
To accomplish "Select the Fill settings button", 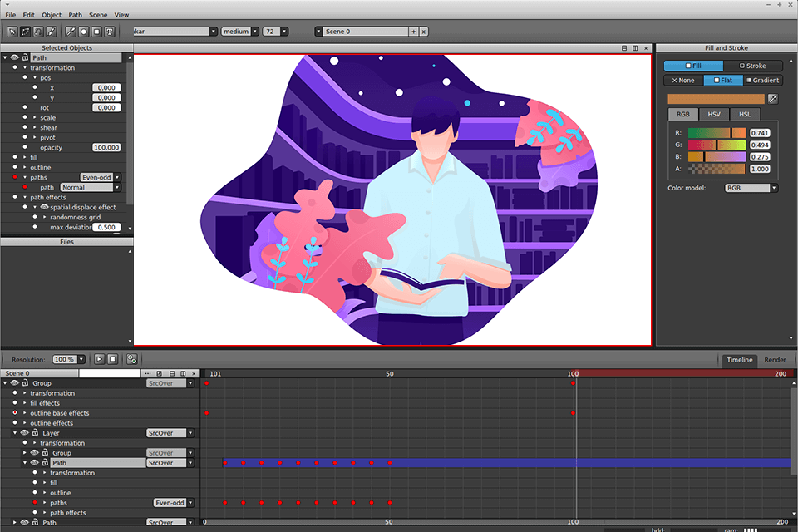I will tap(693, 66).
